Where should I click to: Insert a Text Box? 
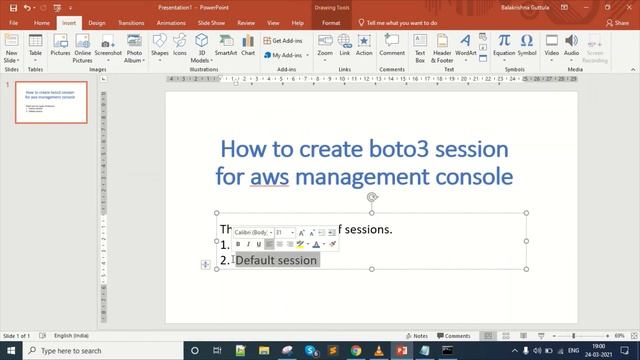point(420,49)
